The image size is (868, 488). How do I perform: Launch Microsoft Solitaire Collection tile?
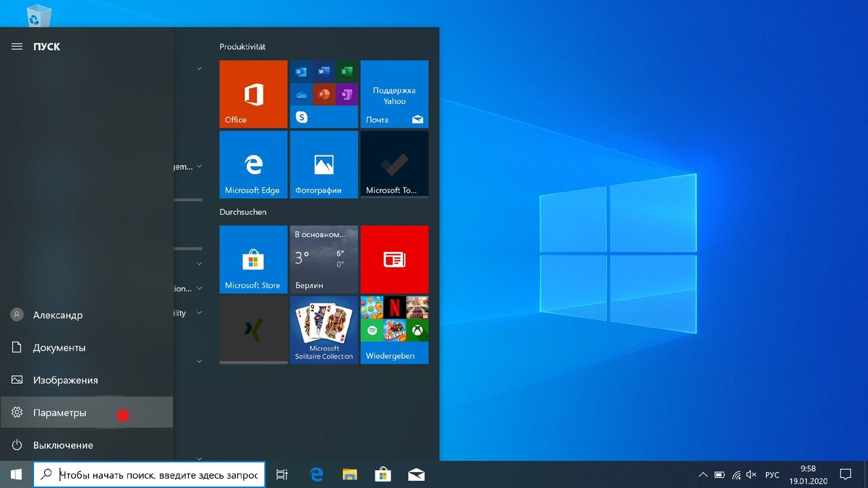[324, 330]
